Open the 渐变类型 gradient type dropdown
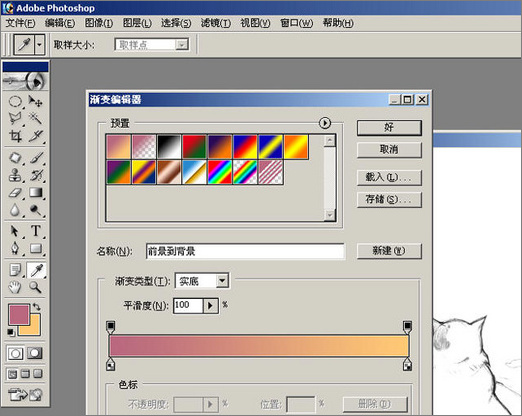 (222, 281)
